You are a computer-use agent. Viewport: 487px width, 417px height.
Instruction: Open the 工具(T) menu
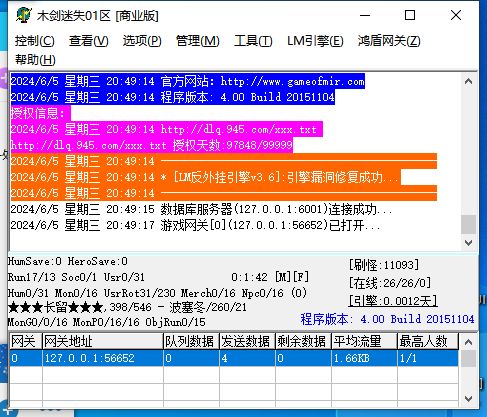point(253,41)
